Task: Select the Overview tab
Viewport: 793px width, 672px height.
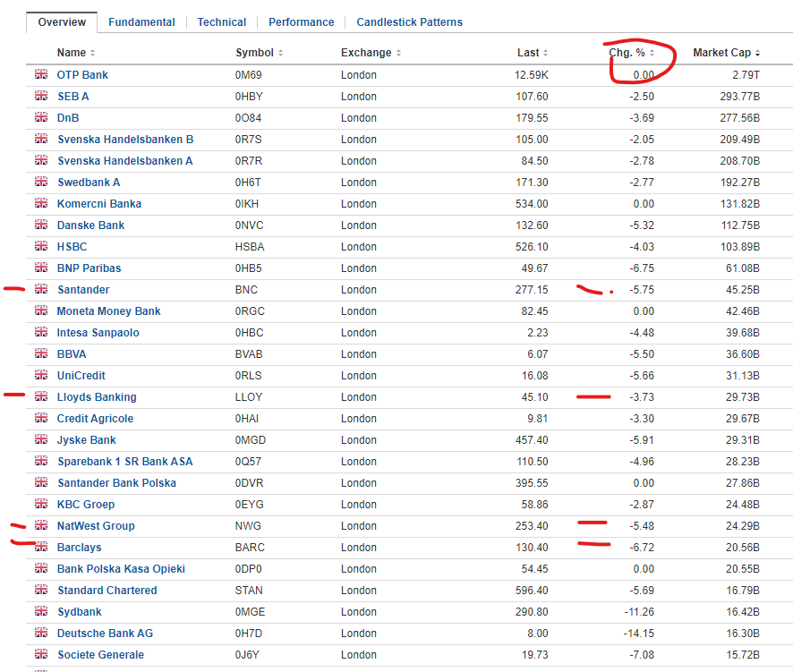Action: coord(62,22)
